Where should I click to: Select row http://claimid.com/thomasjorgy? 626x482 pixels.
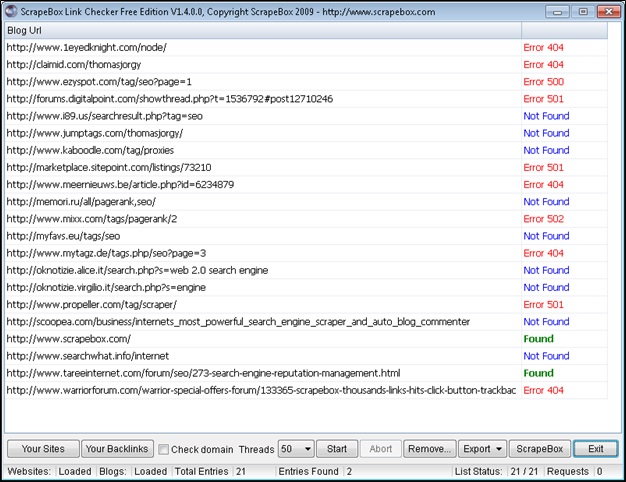(306, 65)
